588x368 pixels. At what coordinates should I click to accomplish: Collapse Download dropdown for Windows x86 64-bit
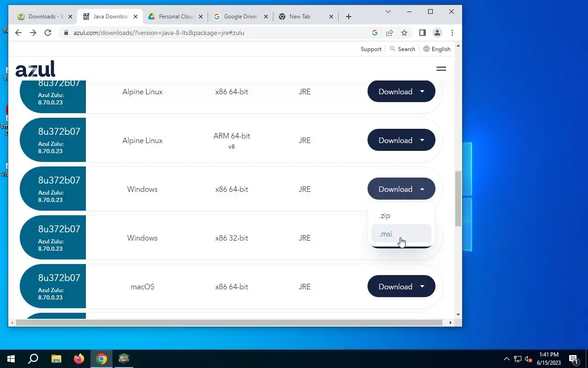pyautogui.click(x=401, y=189)
